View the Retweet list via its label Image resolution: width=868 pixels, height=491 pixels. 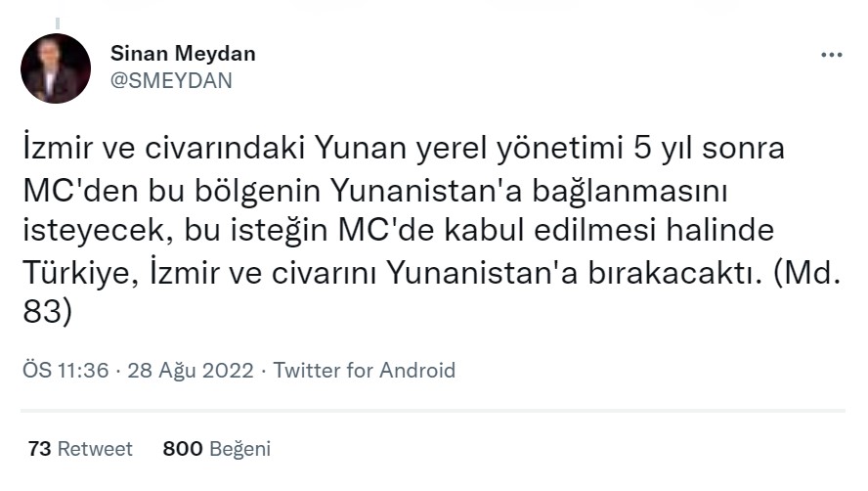(95, 449)
